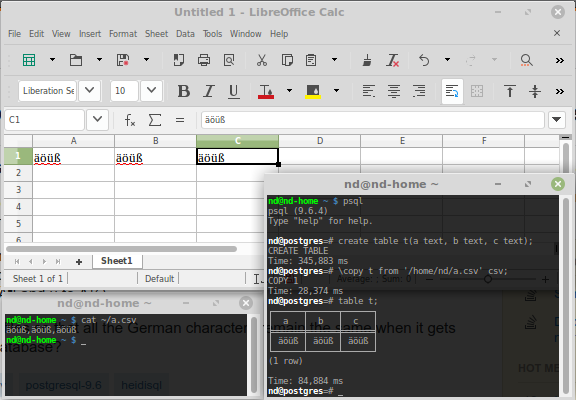Click cell A1 containing äöüß
This screenshot has height=400, width=576.
73,156
